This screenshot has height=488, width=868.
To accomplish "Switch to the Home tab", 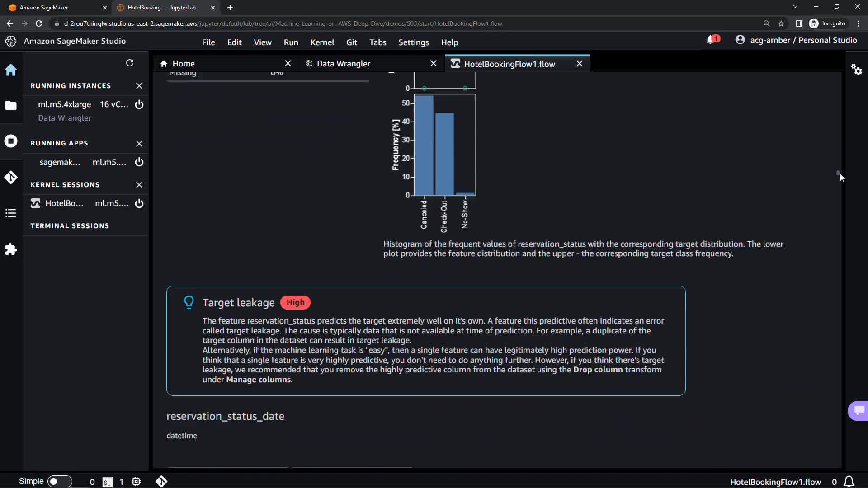I will tap(184, 64).
